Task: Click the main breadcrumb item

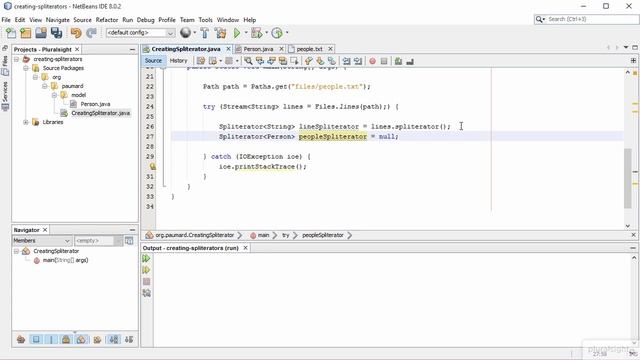Action: click(x=263, y=235)
